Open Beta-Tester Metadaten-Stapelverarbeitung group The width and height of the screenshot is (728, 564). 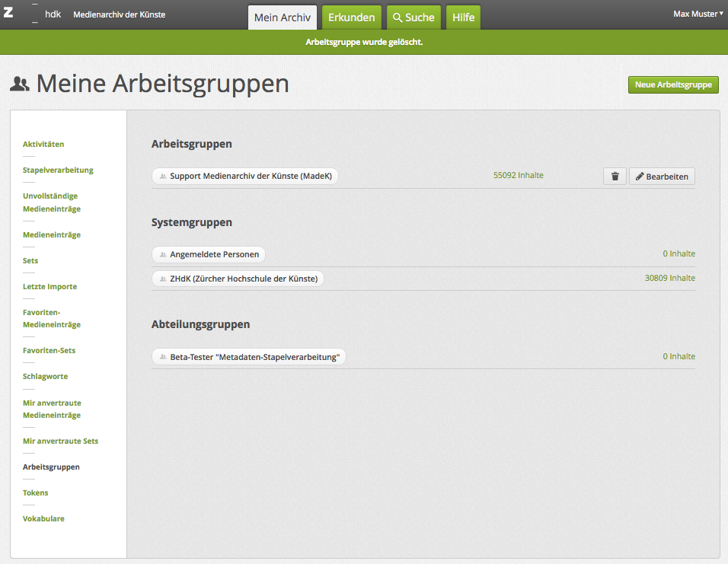248,356
